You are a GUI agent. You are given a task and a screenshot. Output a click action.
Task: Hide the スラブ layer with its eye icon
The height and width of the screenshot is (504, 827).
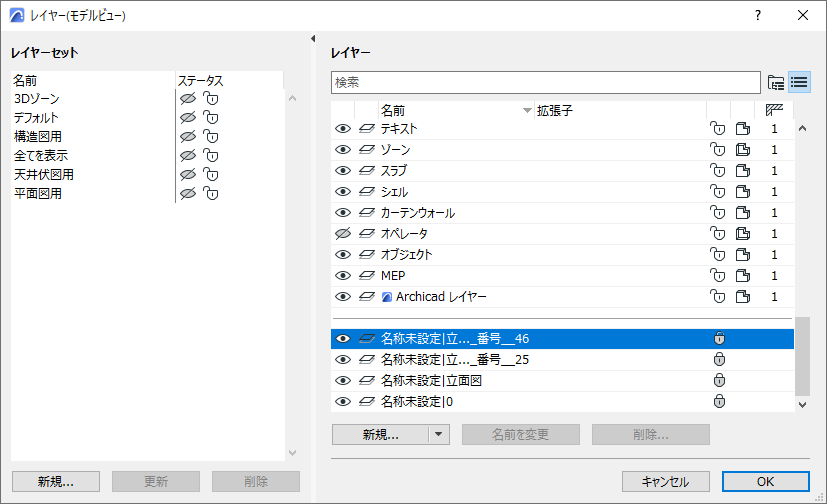(343, 171)
